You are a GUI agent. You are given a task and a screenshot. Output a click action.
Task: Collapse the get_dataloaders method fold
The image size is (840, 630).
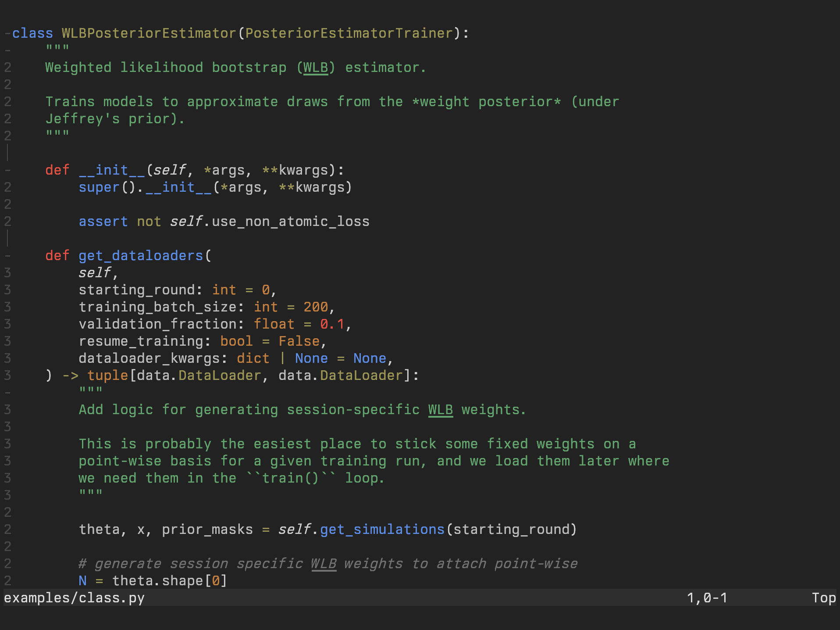(7, 256)
